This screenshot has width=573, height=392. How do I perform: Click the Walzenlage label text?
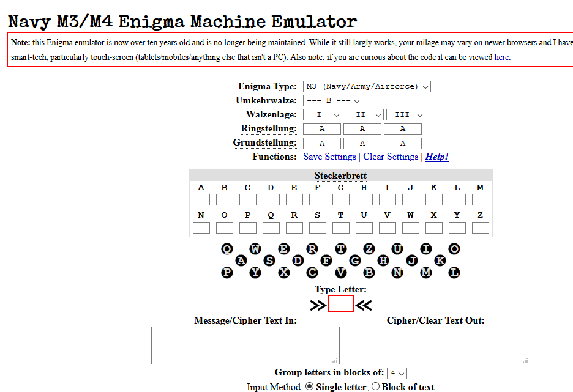point(271,114)
